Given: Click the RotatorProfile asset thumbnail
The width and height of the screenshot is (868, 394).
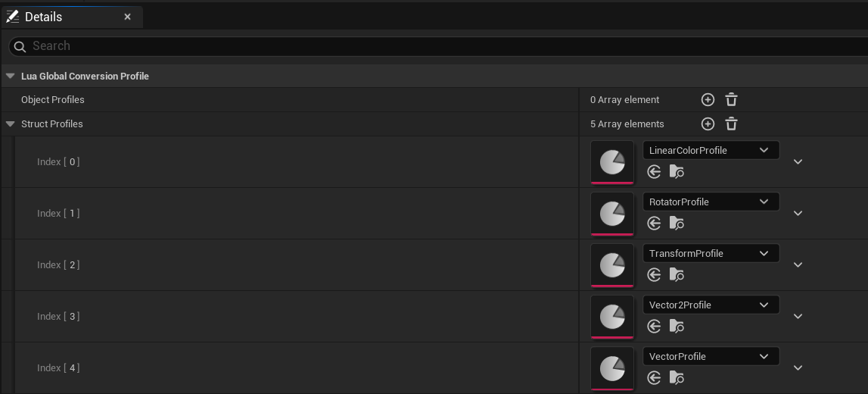Looking at the screenshot, I should click(612, 214).
